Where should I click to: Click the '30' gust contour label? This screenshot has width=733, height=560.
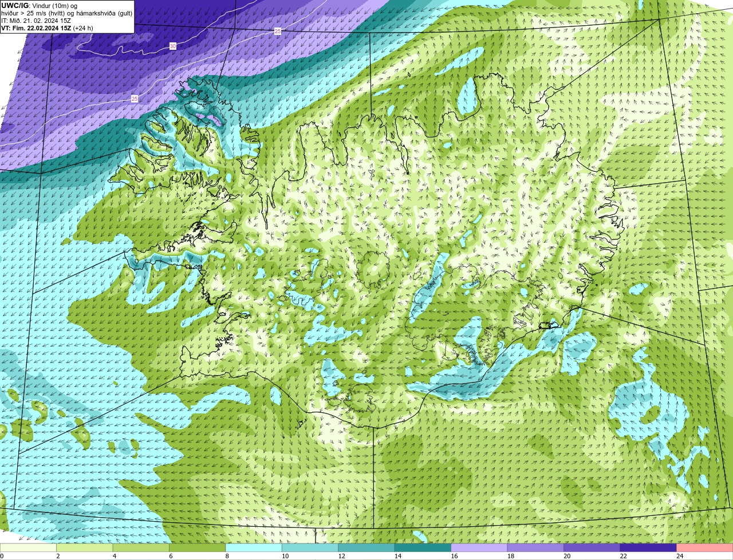tap(173, 46)
